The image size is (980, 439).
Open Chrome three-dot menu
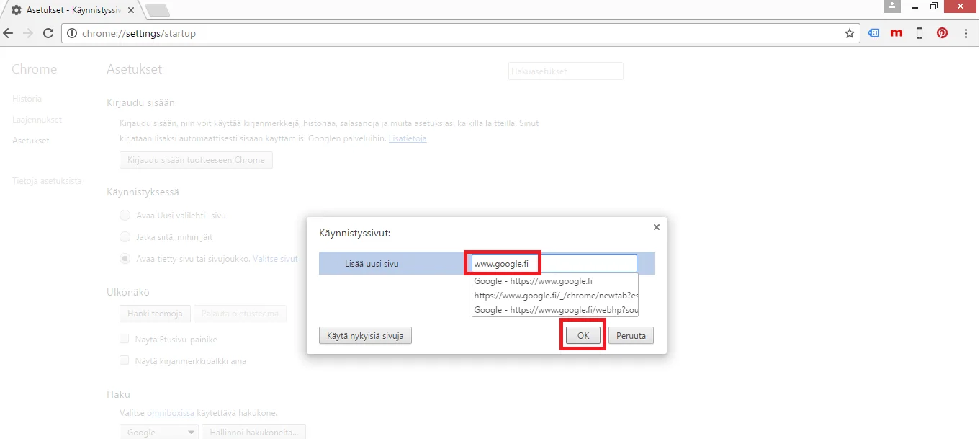pos(966,33)
